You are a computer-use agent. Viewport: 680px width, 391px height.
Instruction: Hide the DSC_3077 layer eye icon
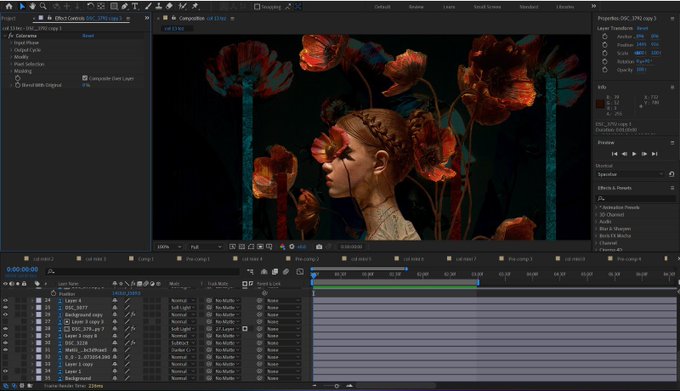pos(5,307)
